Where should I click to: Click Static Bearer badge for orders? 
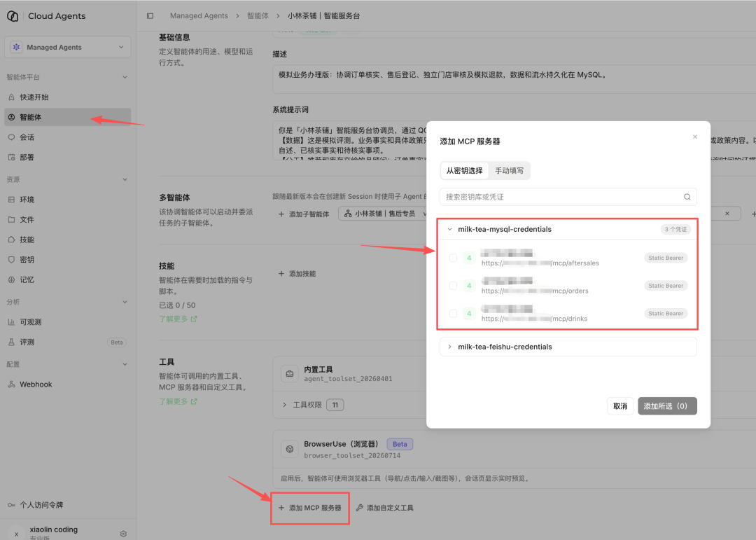point(666,286)
